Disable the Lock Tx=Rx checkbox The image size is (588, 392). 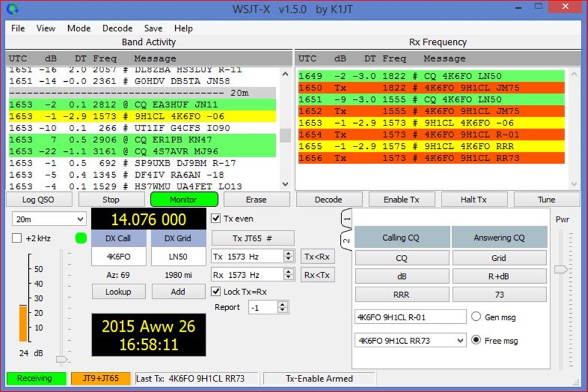[x=216, y=292]
